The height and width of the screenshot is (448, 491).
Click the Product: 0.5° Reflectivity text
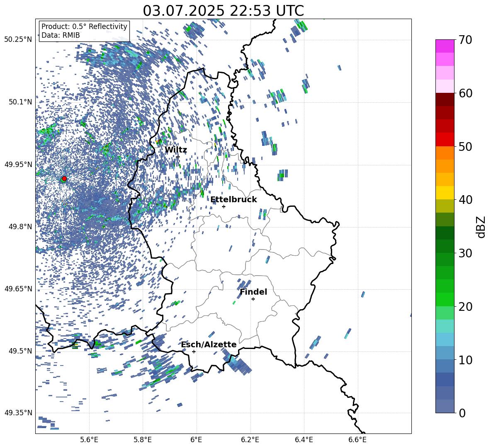84,27
